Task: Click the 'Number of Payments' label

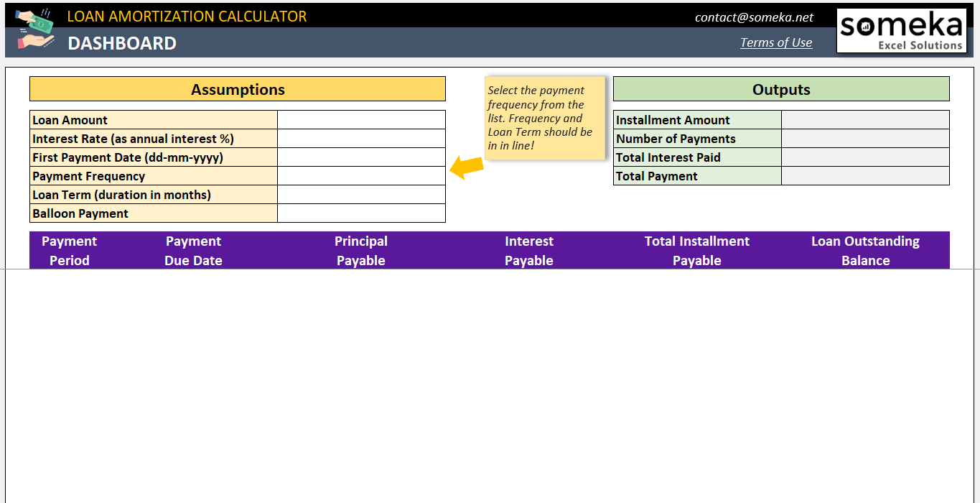Action: (x=676, y=139)
